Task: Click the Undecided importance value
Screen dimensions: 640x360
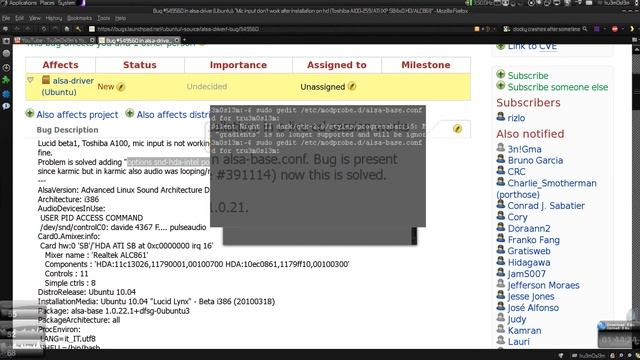Action: tap(207, 87)
